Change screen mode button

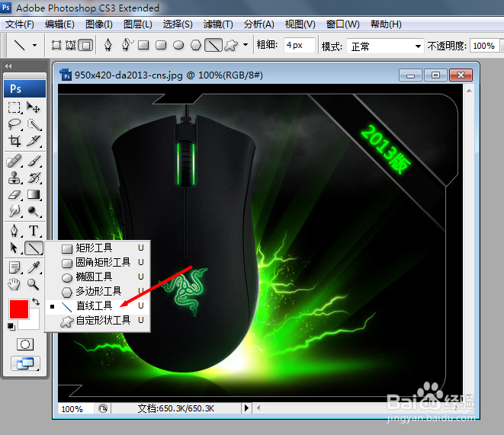(x=25, y=363)
